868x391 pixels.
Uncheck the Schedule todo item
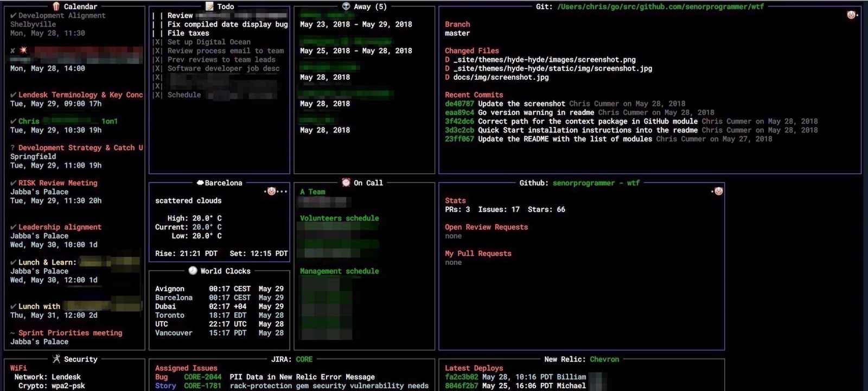tap(157, 95)
